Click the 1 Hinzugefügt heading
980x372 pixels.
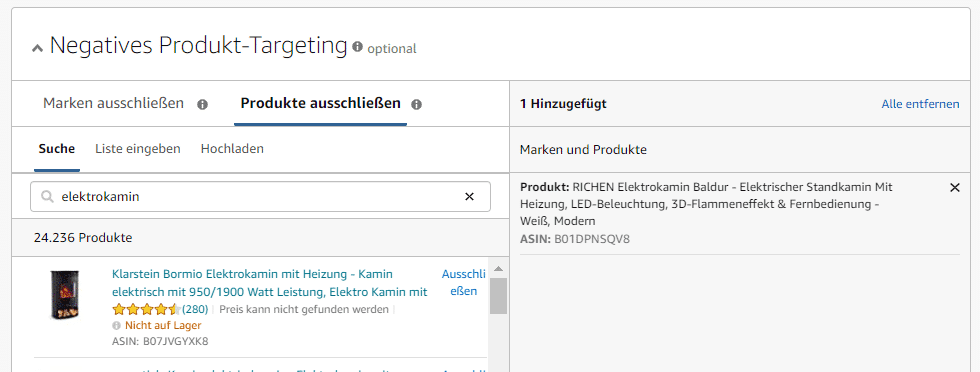click(563, 104)
